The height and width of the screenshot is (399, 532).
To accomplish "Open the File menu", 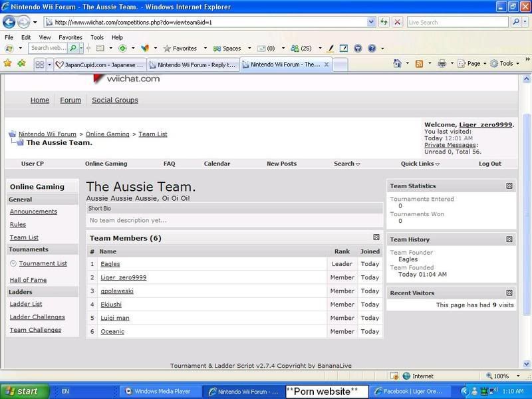I will [9, 37].
